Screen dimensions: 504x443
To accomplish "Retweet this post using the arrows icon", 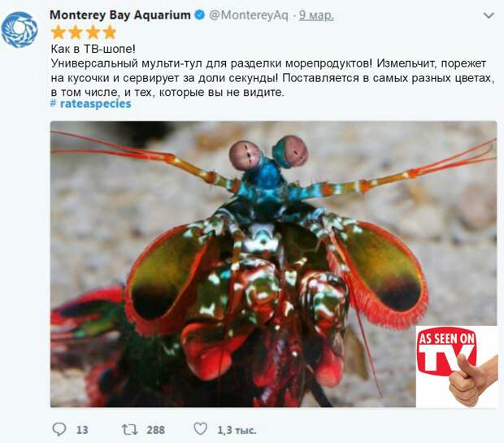I will (129, 429).
